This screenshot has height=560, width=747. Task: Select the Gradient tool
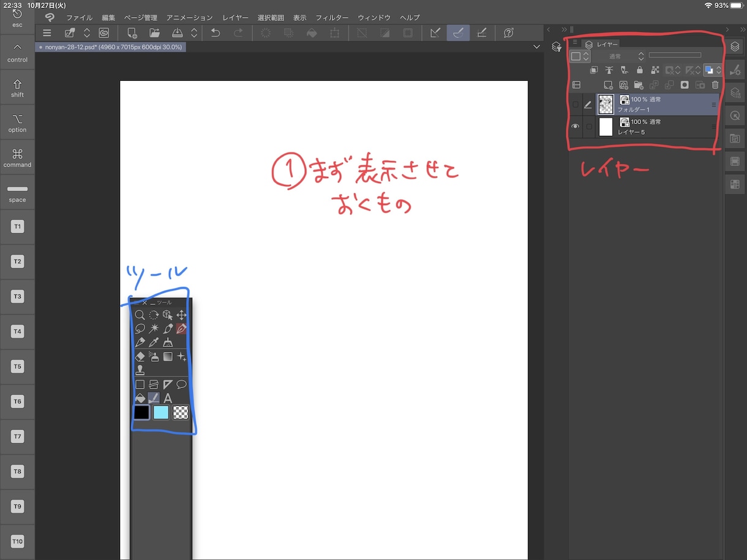[167, 356]
